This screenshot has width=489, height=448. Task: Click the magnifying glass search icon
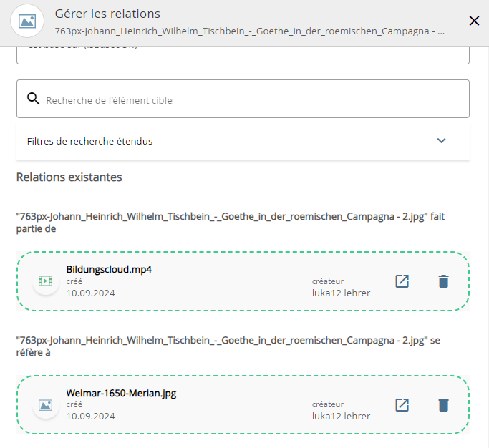pos(33,99)
